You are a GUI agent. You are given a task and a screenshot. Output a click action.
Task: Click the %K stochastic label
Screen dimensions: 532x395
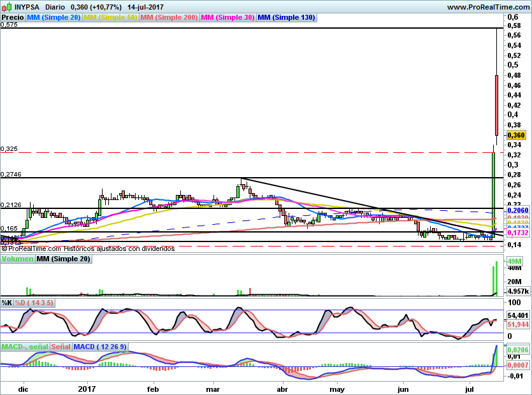(7, 303)
